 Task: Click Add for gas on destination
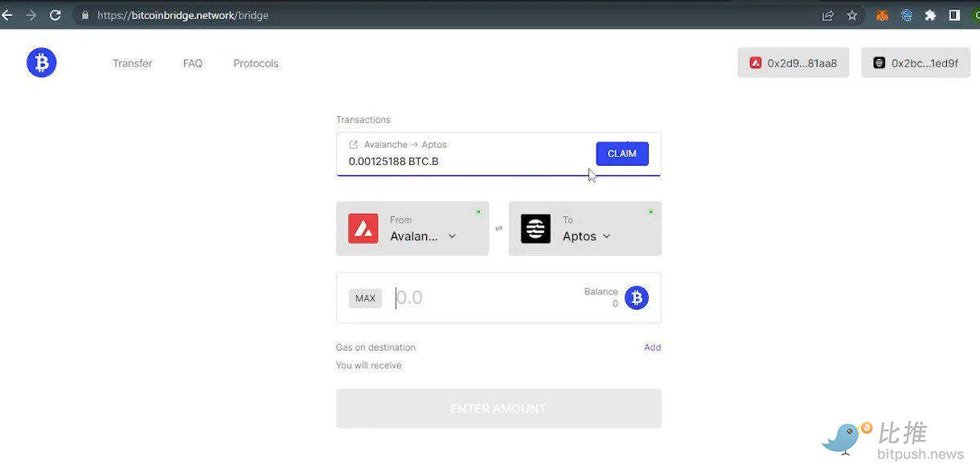(652, 347)
